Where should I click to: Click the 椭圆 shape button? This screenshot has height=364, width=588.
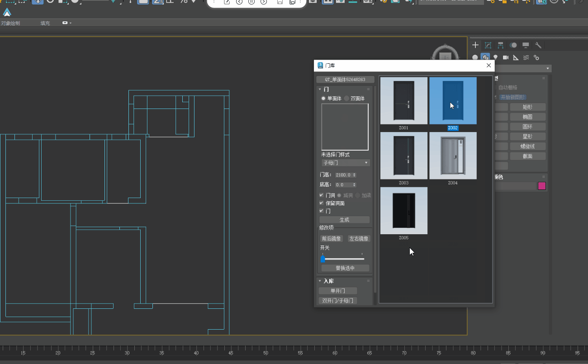527,117
